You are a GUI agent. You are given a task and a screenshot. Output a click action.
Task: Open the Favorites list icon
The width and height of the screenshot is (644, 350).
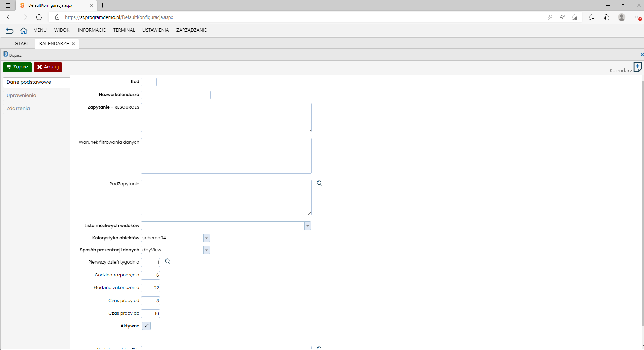[x=591, y=17]
